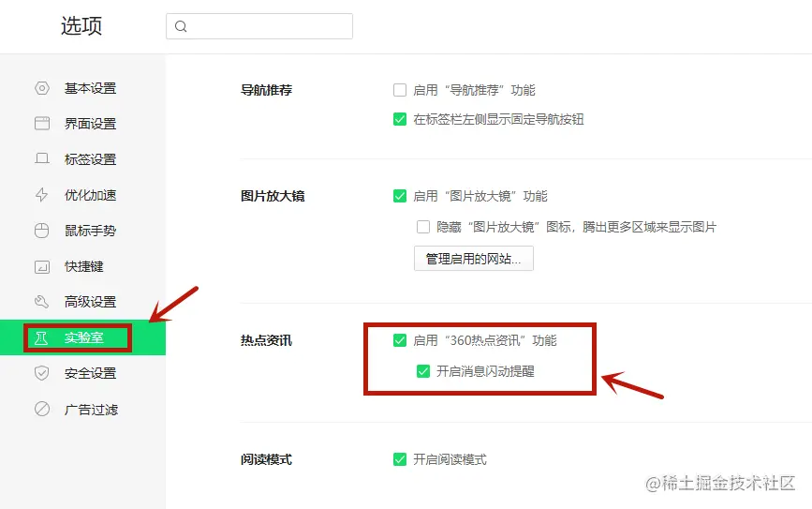
Task: Click the 鼠标手势 mouse icon
Action: click(x=42, y=231)
